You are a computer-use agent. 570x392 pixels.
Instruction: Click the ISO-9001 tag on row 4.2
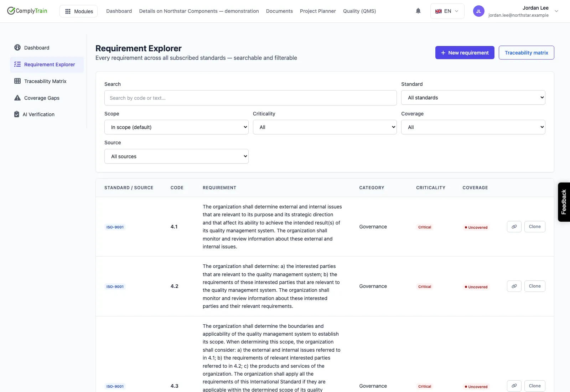[x=115, y=287]
